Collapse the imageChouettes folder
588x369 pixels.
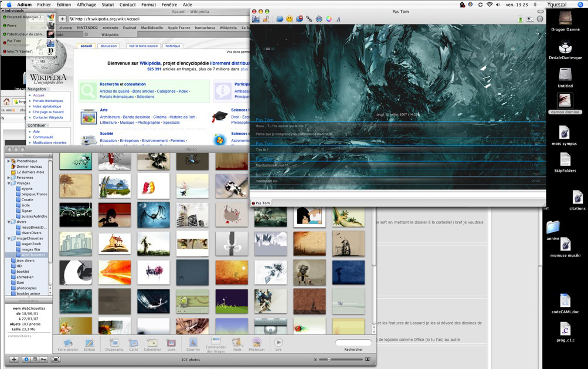click(x=9, y=238)
